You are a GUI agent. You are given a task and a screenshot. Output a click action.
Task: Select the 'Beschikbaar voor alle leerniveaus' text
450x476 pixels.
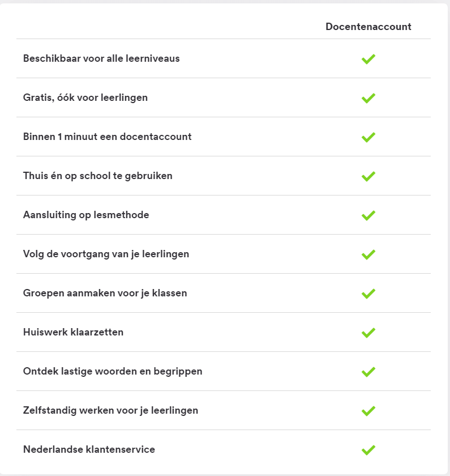click(x=101, y=58)
